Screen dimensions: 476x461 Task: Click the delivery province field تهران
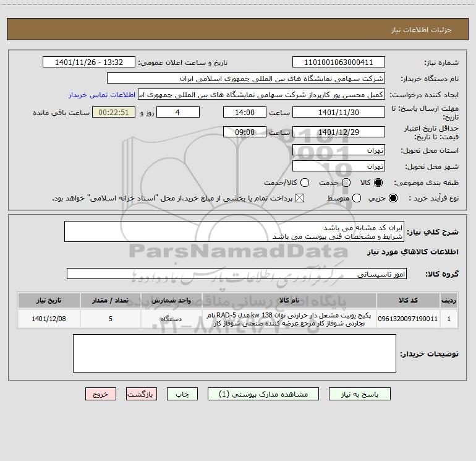[x=339, y=150]
